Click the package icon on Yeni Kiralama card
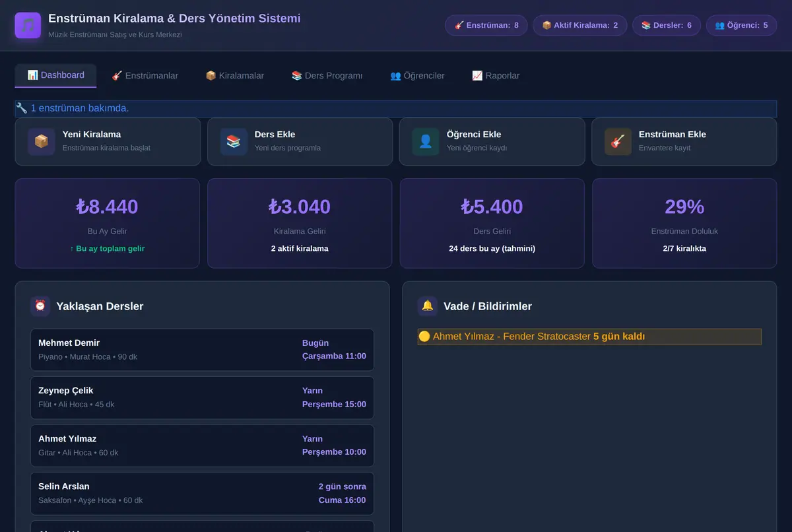792x532 pixels. pos(42,142)
